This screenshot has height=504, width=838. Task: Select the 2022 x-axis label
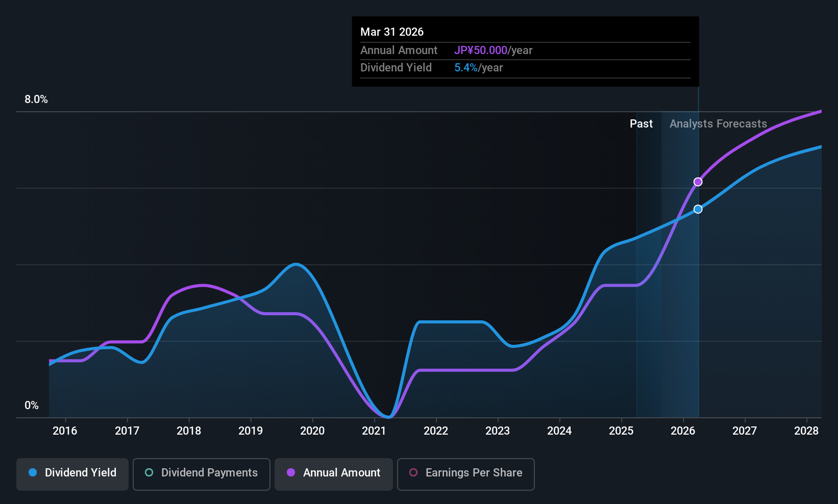point(436,431)
